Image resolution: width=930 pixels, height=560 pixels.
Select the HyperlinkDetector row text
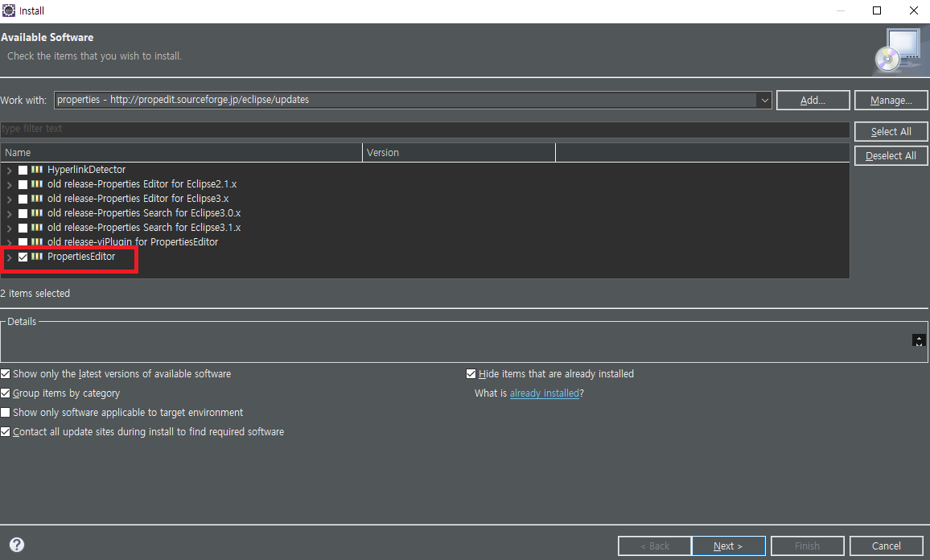point(87,170)
